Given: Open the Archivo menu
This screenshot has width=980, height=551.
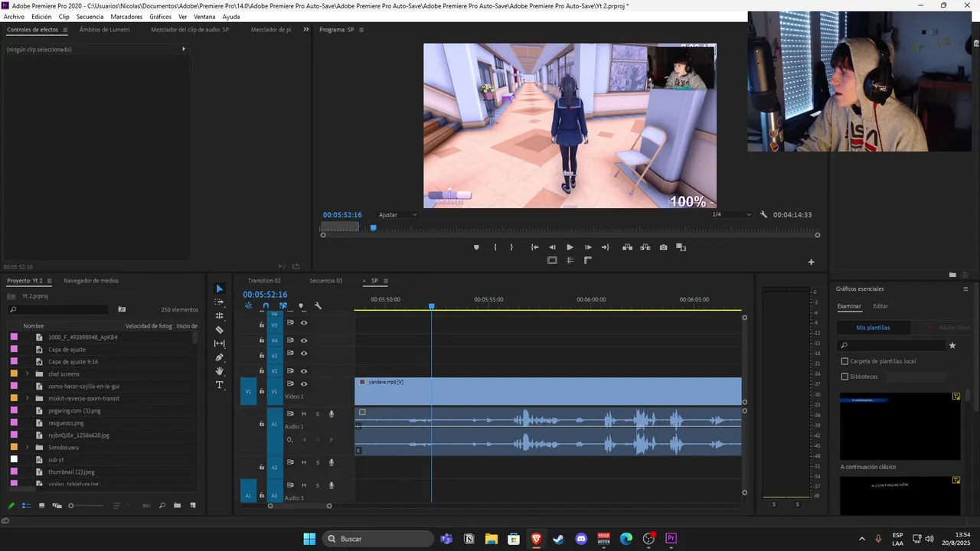Looking at the screenshot, I should click(x=14, y=17).
